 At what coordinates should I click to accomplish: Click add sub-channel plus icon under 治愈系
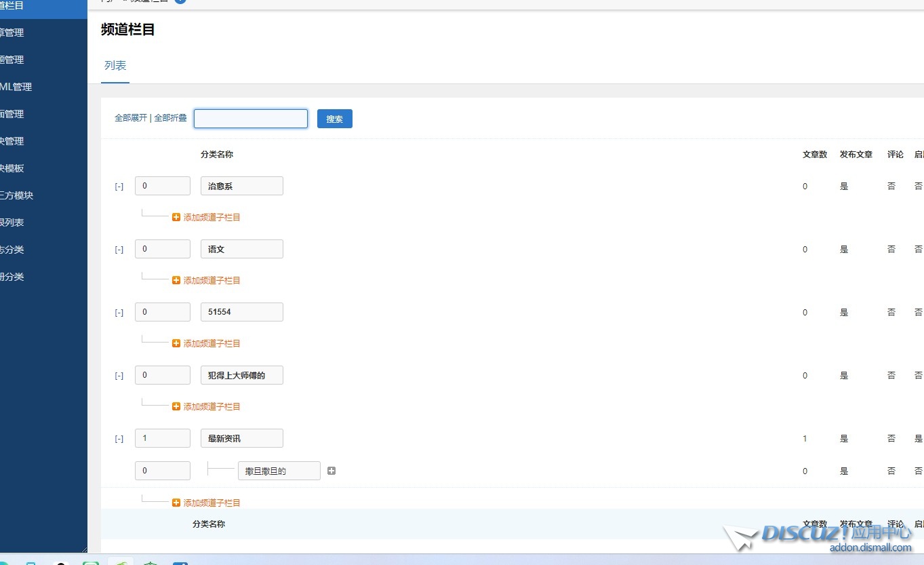[176, 217]
